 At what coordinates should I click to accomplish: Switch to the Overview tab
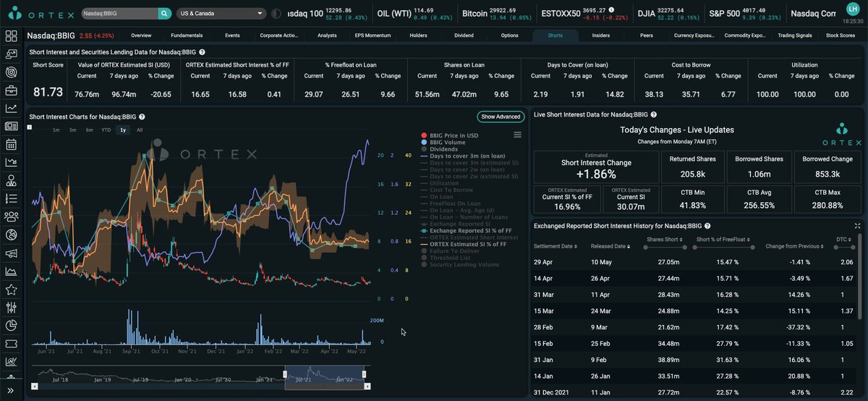coord(141,35)
